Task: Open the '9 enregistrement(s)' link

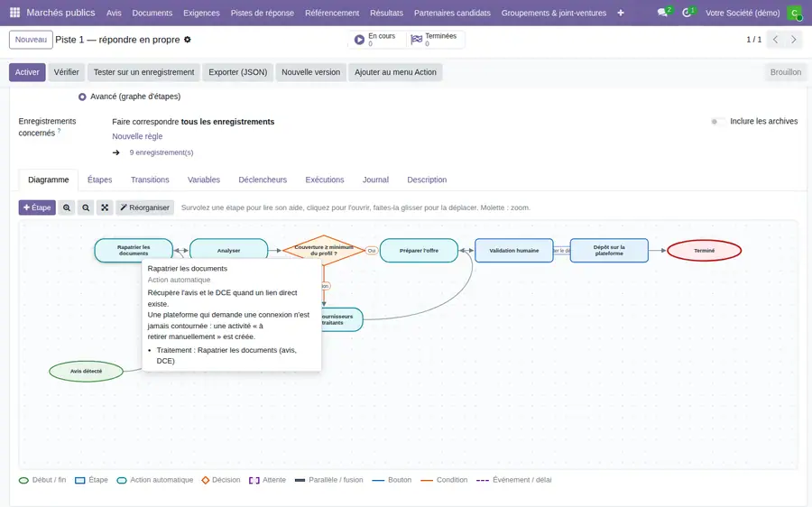Action: point(161,152)
